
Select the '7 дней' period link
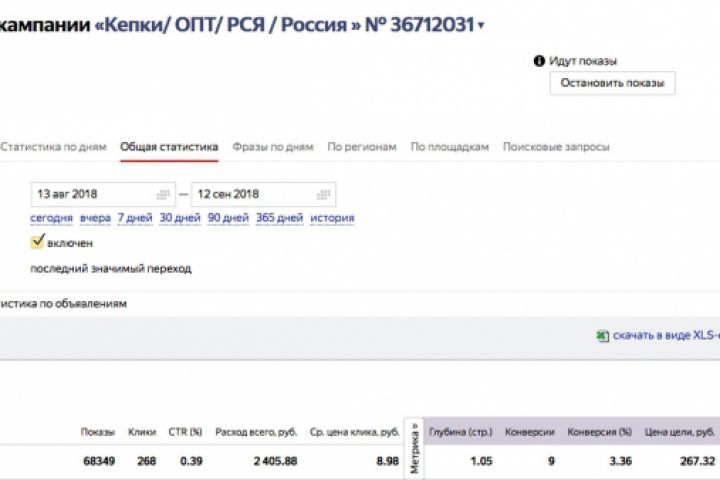coord(134,218)
